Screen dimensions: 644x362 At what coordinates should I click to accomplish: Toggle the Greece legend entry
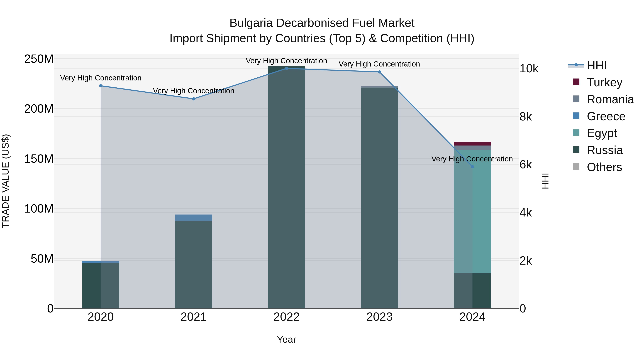tap(599, 116)
